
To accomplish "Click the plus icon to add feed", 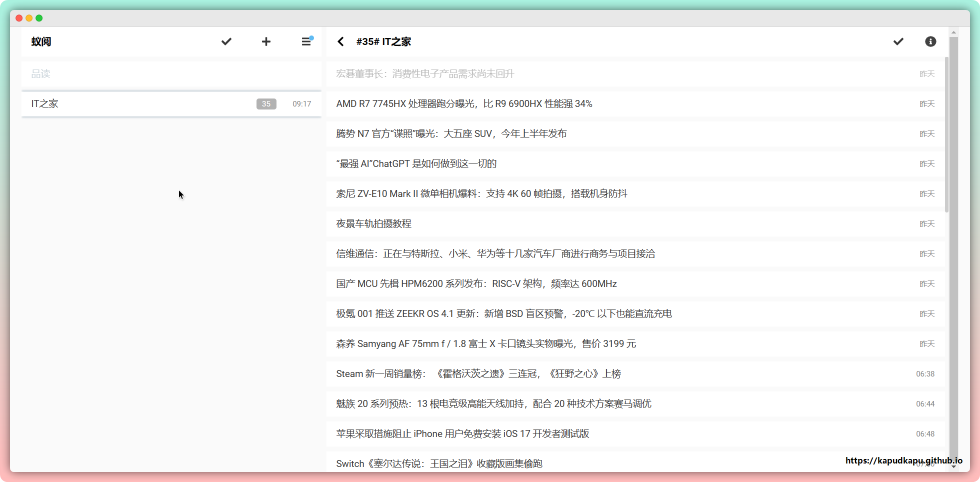I will click(266, 41).
